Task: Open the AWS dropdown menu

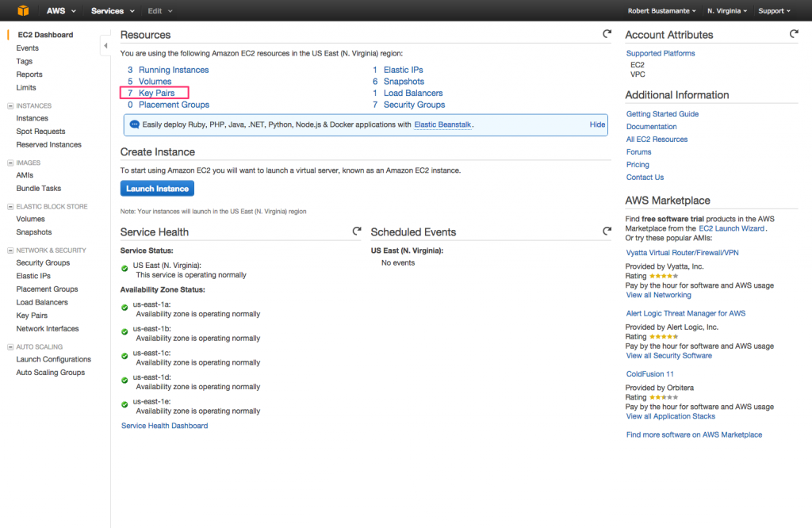Action: 61,10
